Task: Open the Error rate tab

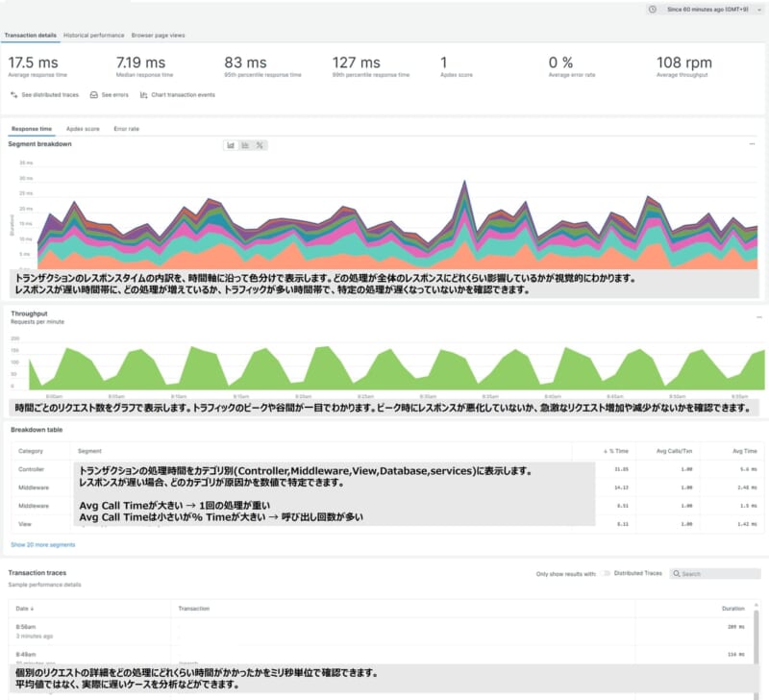Action: click(x=127, y=128)
